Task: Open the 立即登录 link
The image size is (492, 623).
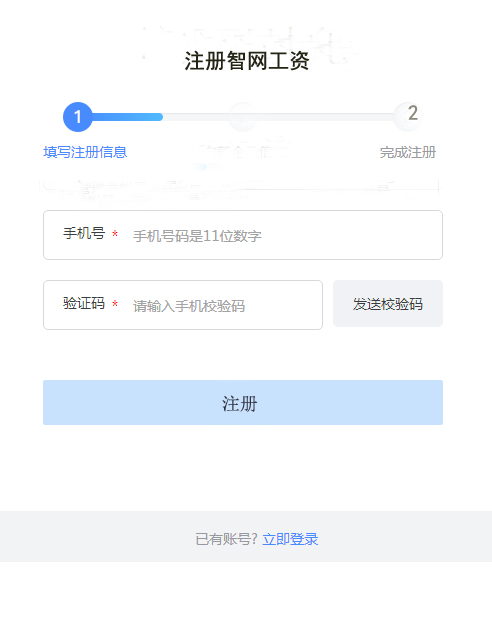Action: pyautogui.click(x=290, y=539)
